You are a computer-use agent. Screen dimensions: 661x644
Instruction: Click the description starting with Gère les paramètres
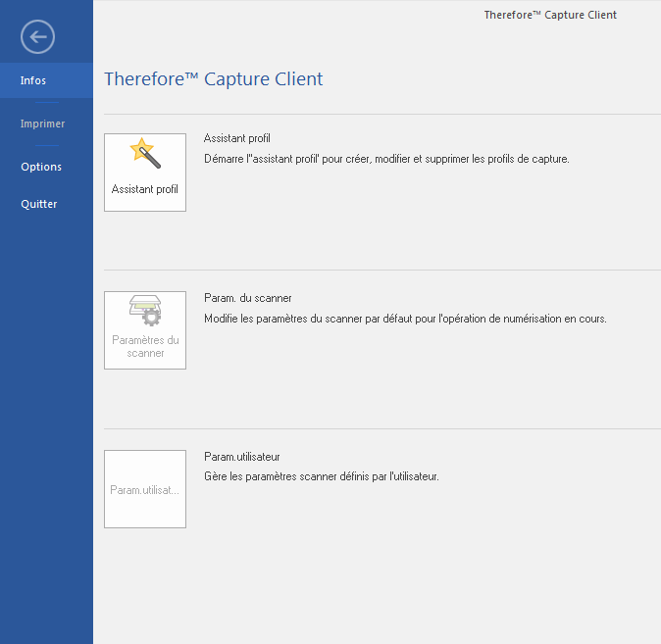click(x=321, y=476)
